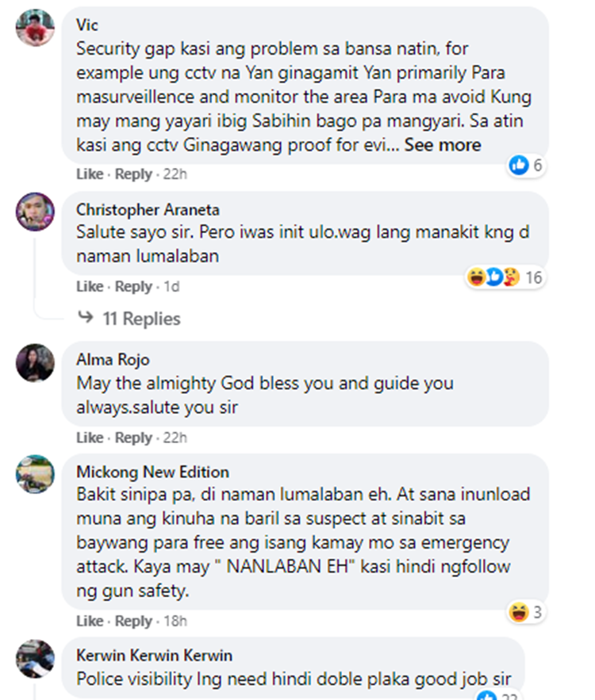The width and height of the screenshot is (595, 700).
Task: Open the 22h timestamp on Alma Rojo's comment
Action: pos(175,438)
